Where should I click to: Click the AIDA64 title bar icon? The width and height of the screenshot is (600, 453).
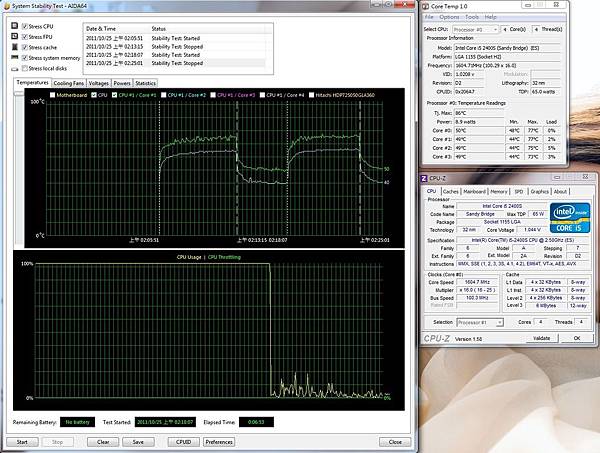pos(7,6)
